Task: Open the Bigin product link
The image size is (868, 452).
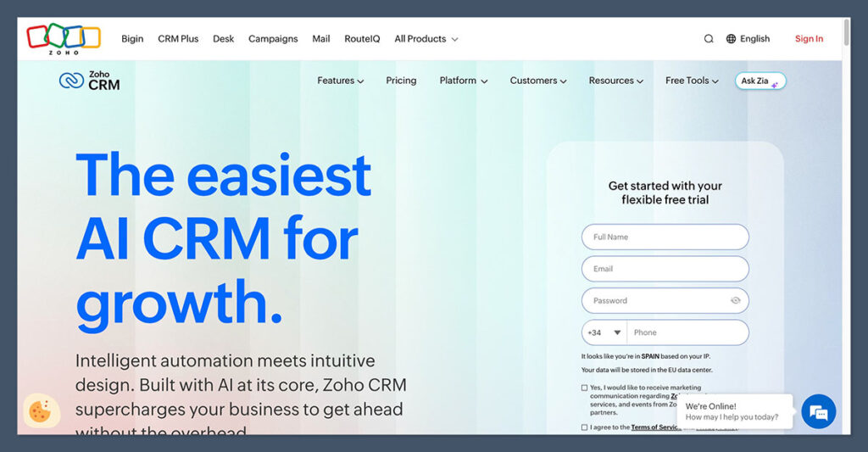Action: pyautogui.click(x=132, y=39)
